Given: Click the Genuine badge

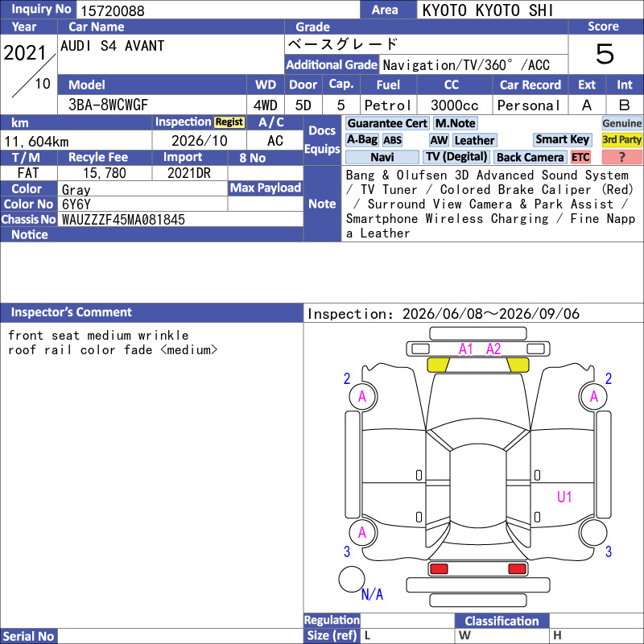Looking at the screenshot, I should 621,123.
